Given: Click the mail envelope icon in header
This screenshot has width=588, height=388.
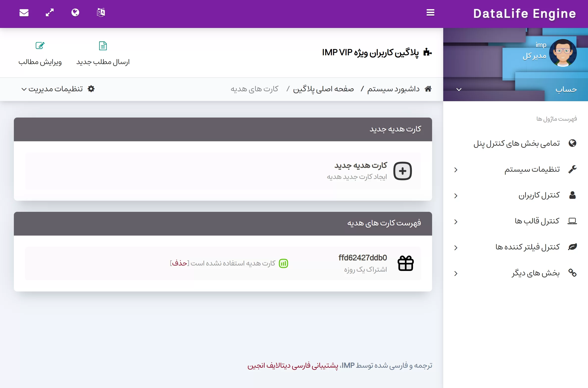Looking at the screenshot, I should (24, 13).
